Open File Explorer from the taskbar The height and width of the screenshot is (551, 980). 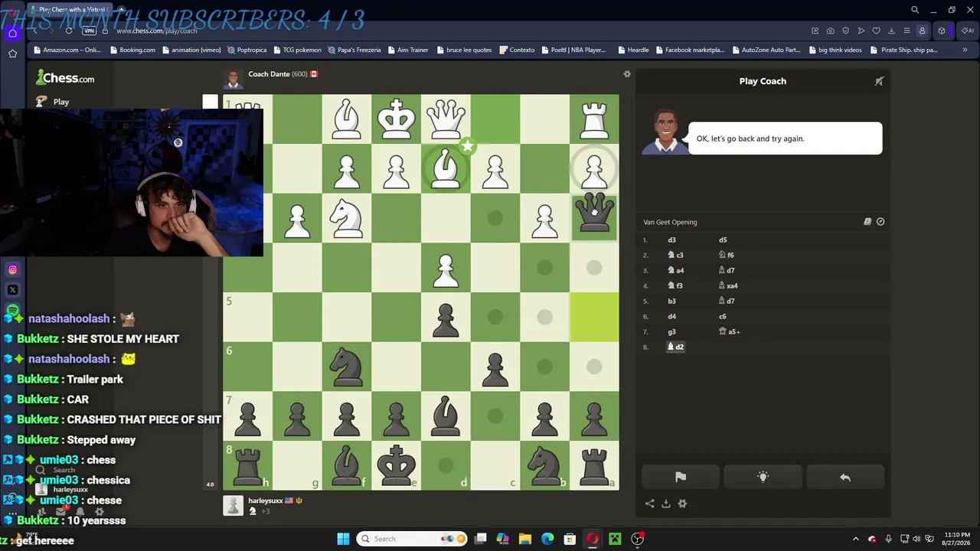525,539
